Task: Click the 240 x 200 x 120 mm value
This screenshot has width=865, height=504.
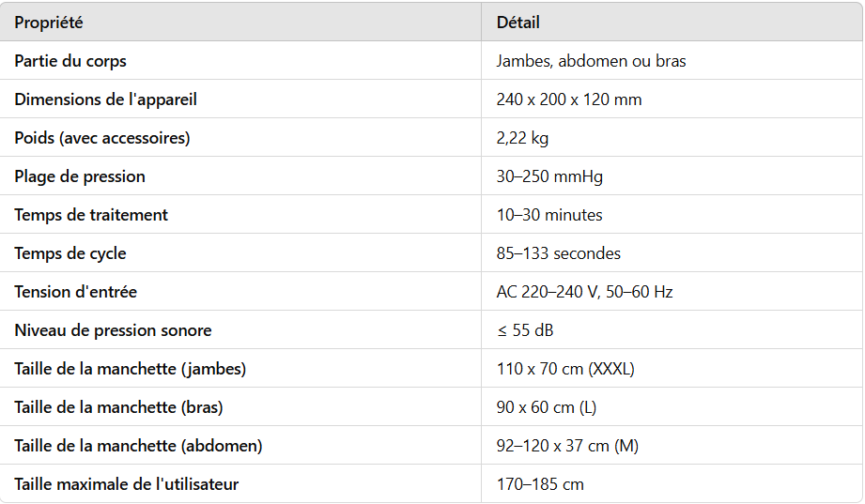Action: click(x=569, y=99)
